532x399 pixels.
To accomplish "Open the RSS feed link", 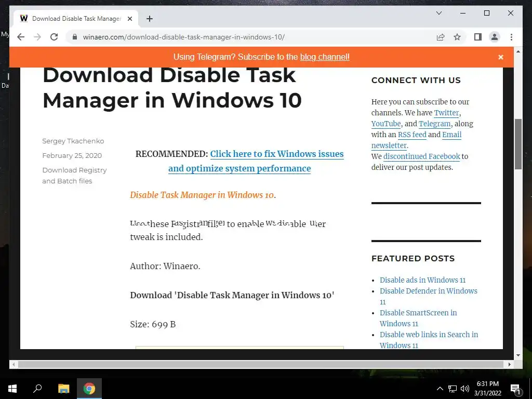I will coord(412,135).
